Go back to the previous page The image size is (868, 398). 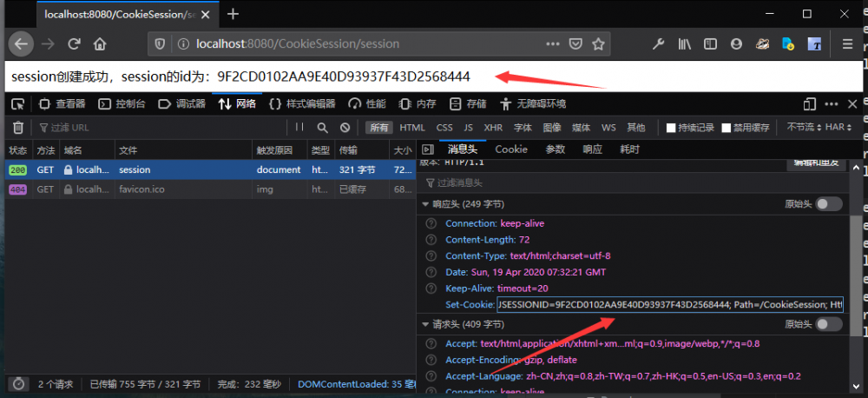(21, 43)
